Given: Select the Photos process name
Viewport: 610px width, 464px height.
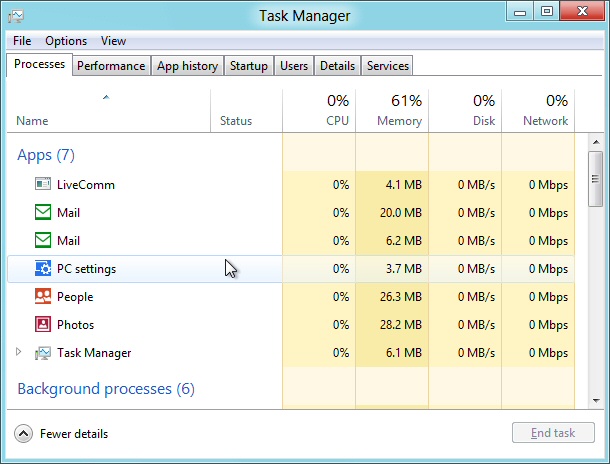Looking at the screenshot, I should point(75,325).
